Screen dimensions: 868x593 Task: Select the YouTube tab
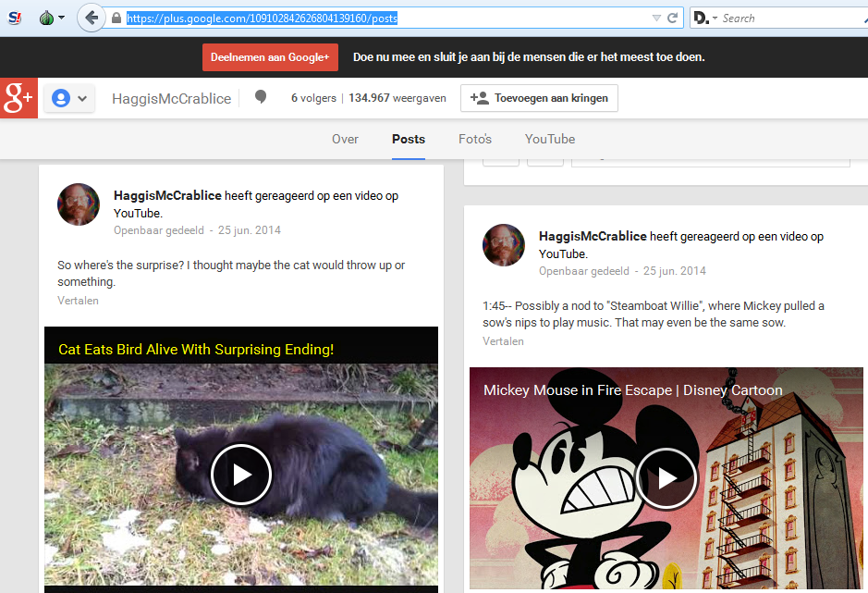click(x=550, y=139)
